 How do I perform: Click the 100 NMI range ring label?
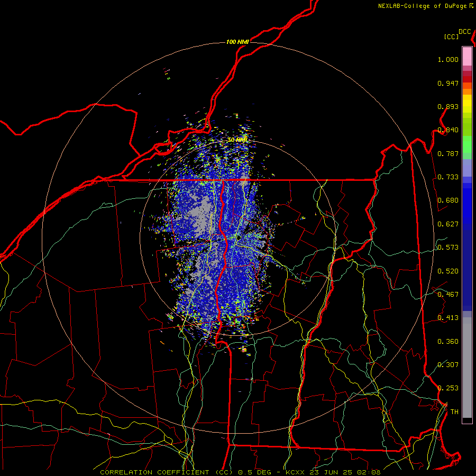pyautogui.click(x=237, y=42)
